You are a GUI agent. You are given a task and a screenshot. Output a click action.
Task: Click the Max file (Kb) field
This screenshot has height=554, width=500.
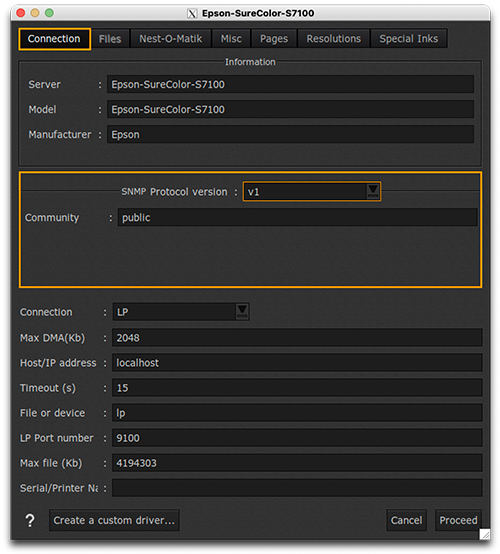pos(297,463)
